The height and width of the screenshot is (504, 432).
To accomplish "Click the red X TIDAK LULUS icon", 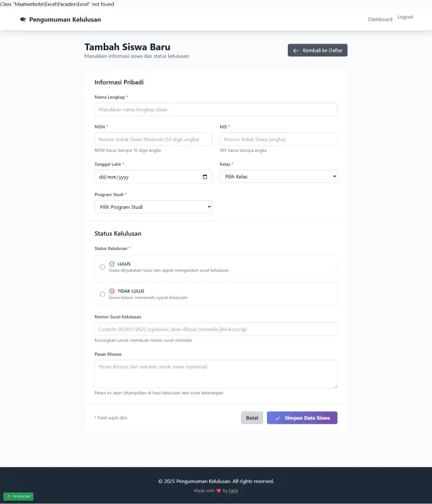I will click(112, 291).
